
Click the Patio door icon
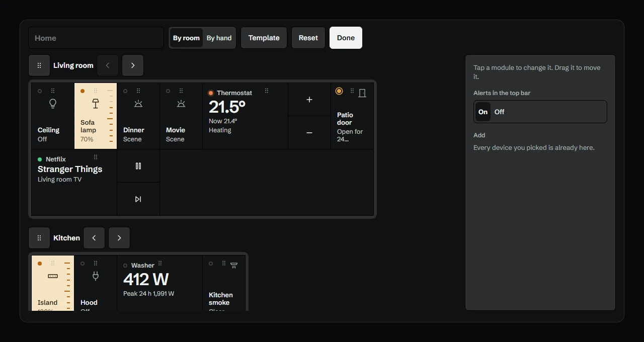[x=362, y=93]
